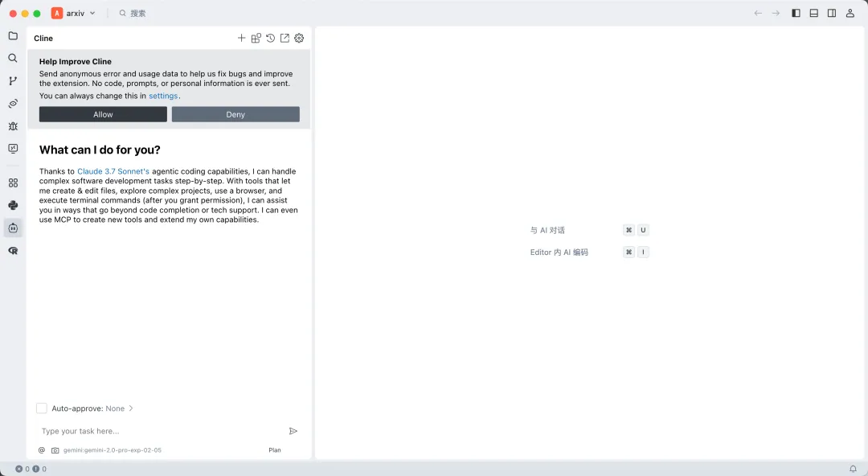Click the Bug debug icon in sidebar
This screenshot has height=476, width=868.
[x=14, y=126]
